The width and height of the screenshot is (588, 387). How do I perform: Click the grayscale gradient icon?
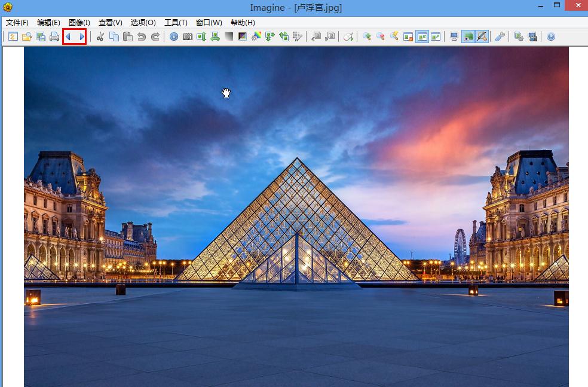coord(229,36)
